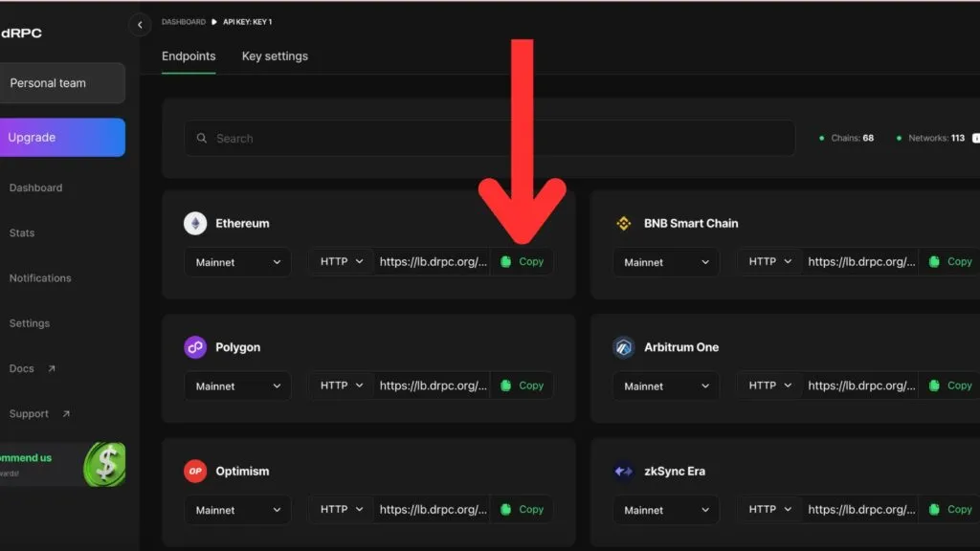Click the Polygon chain logo

pos(195,346)
